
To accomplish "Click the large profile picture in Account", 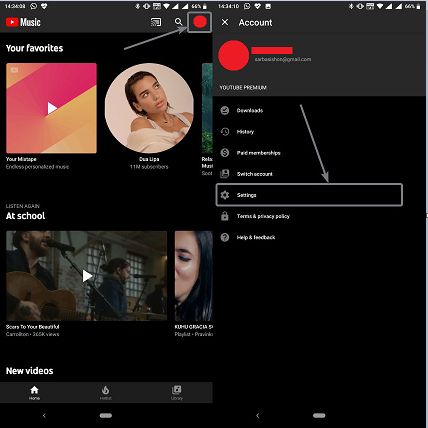I will 233,55.
